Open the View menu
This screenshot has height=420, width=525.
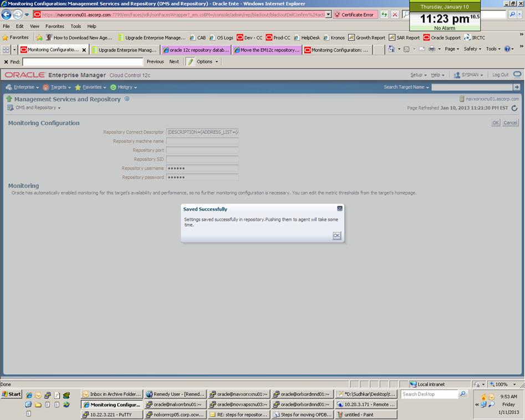click(34, 26)
